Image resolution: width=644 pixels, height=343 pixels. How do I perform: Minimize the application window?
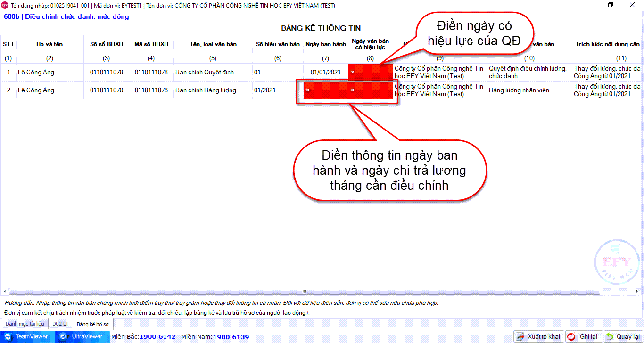[589, 5]
